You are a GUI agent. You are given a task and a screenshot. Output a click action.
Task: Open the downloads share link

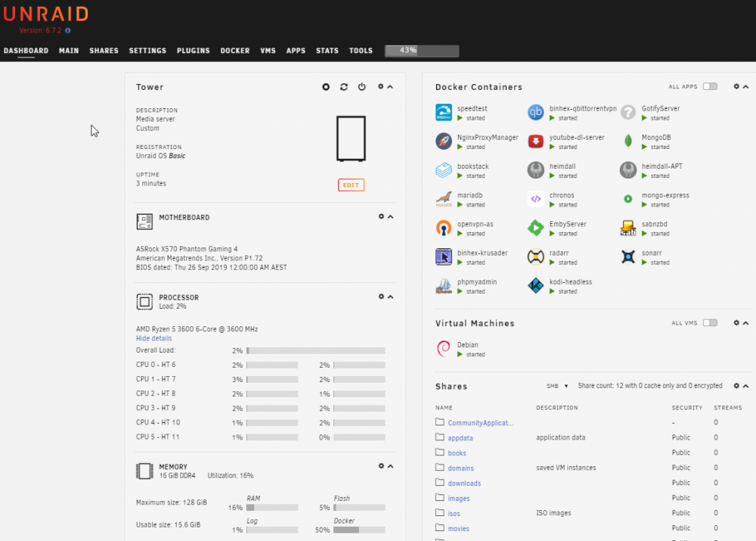(464, 483)
